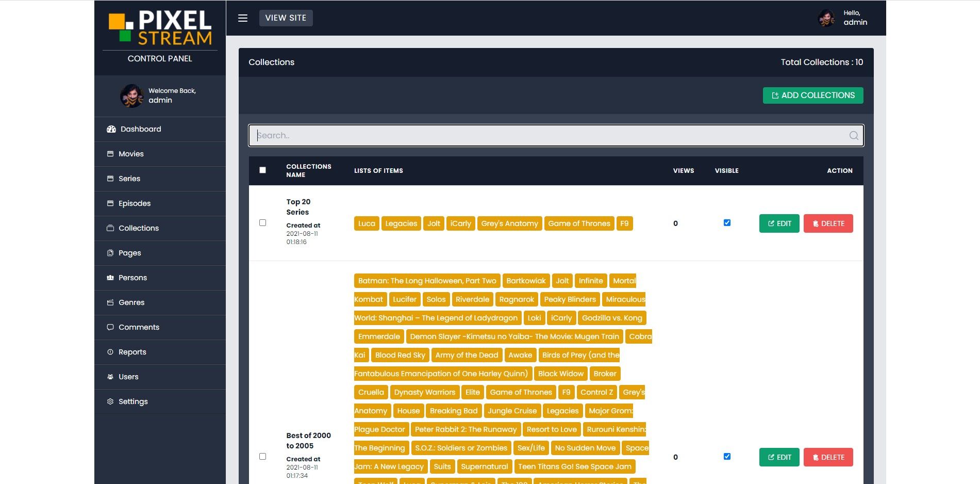Click the Riverdale tag
This screenshot has width=980, height=484.
tap(472, 299)
